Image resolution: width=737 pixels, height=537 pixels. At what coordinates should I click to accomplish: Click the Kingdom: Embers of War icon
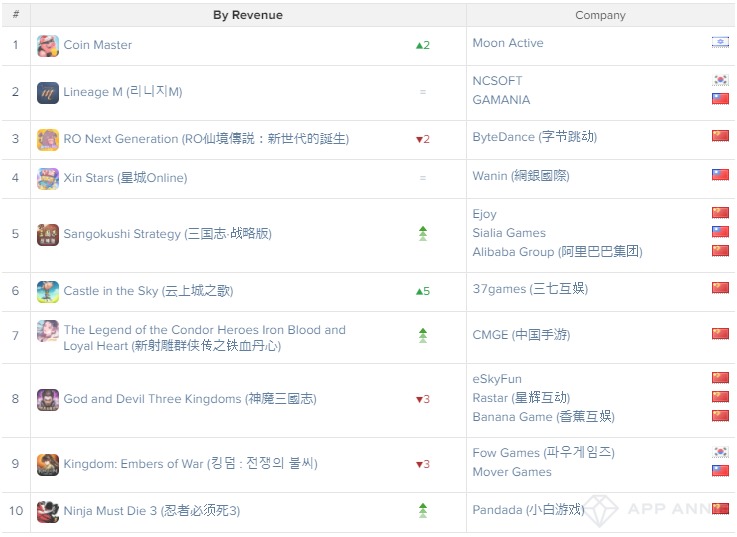[48, 465]
